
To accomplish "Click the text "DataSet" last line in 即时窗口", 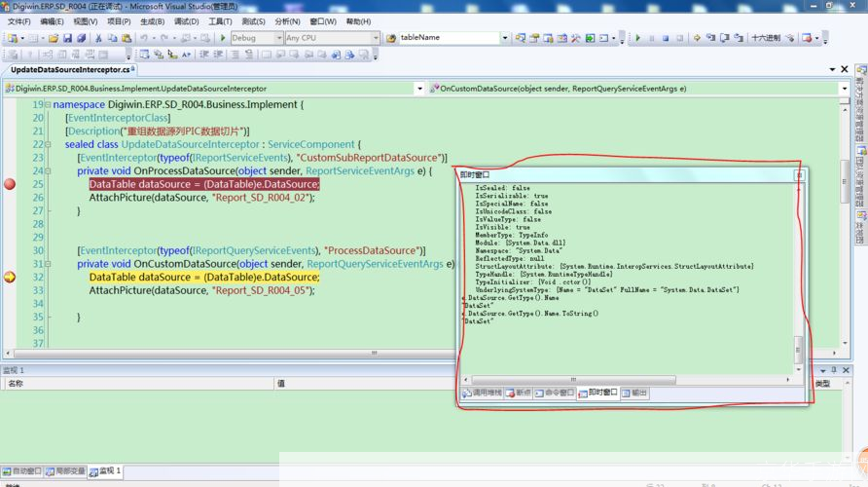I will [x=479, y=321].
